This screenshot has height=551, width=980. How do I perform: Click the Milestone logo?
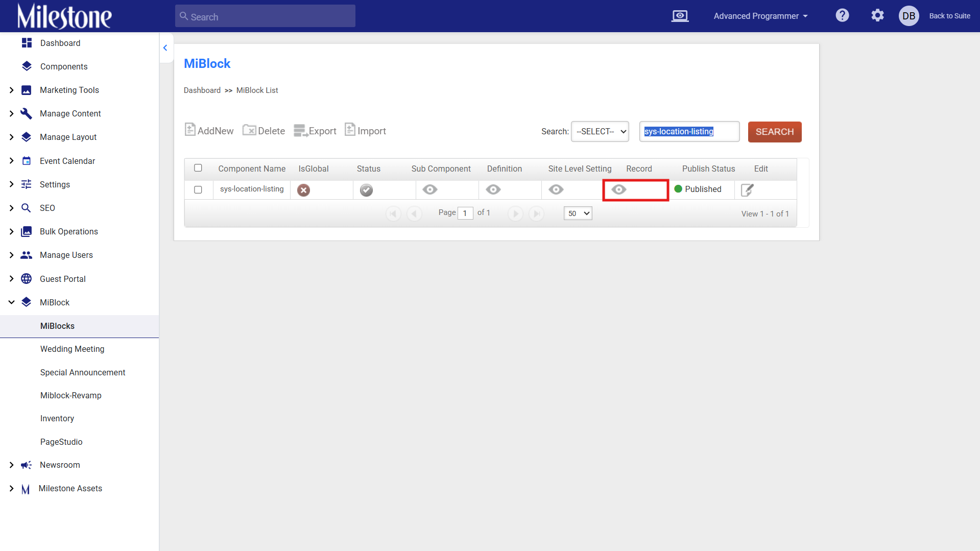tap(64, 16)
